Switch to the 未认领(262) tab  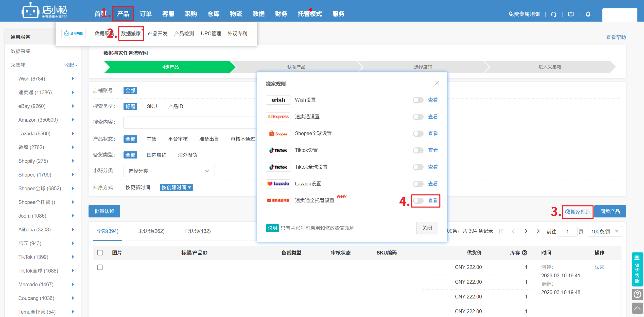tap(151, 231)
